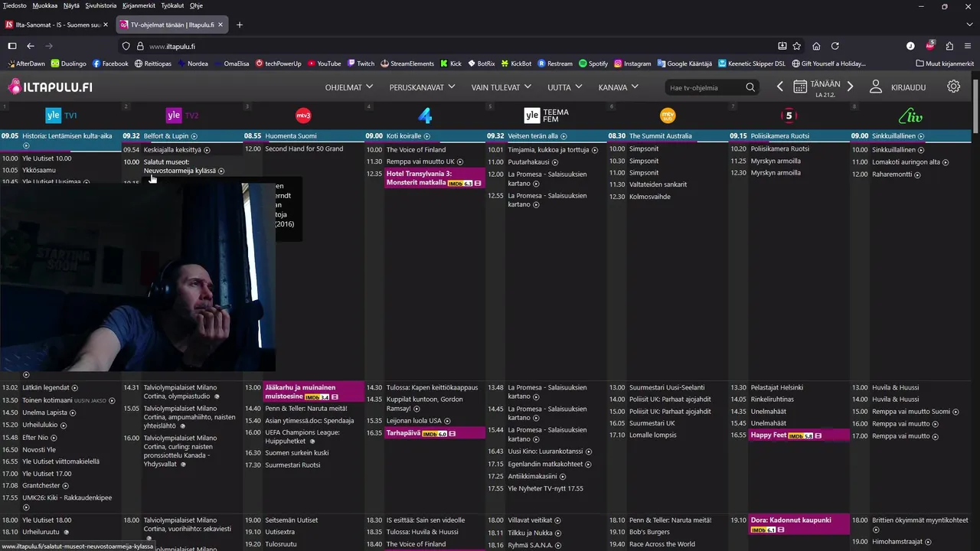Open the Työkalut menu

173,5
